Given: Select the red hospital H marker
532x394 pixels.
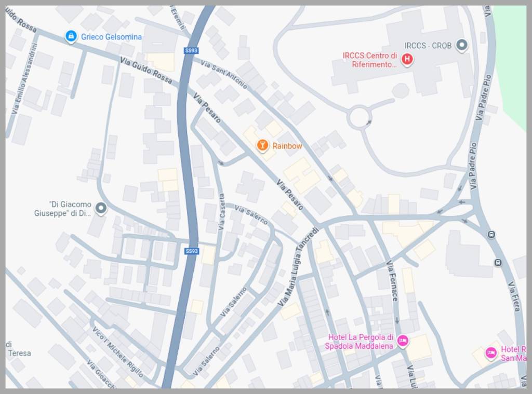Looking at the screenshot, I should coord(407,60).
